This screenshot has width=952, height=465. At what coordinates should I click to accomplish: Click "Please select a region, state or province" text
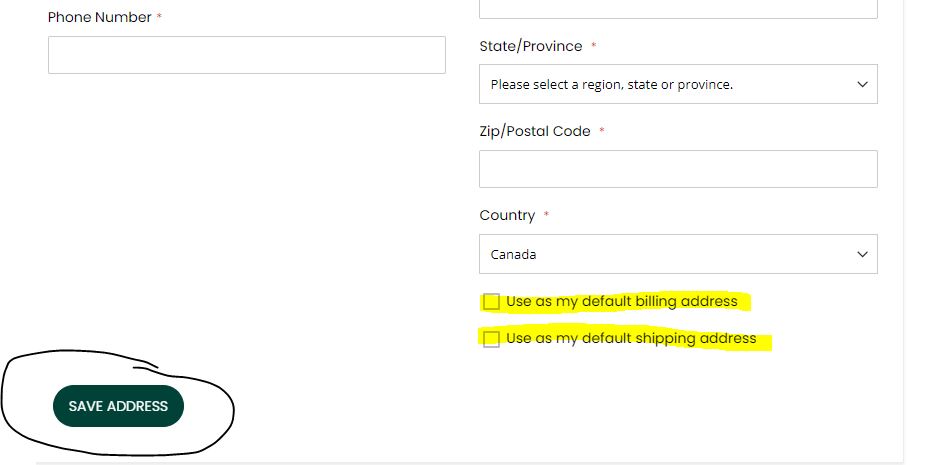612,84
